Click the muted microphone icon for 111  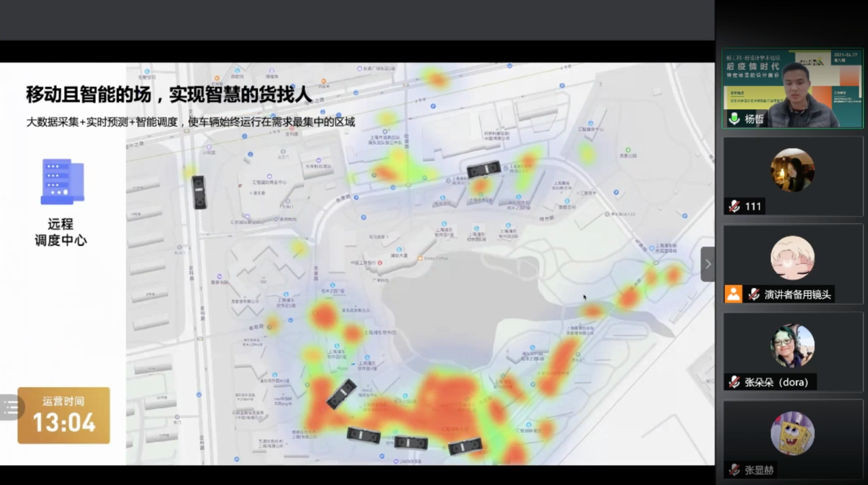click(735, 206)
